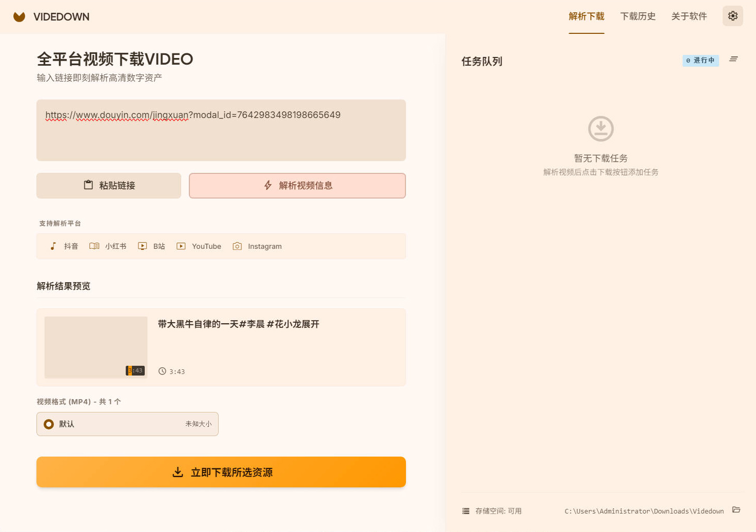Image resolution: width=756 pixels, height=532 pixels.
Task: Click the 暂无下载任务 message
Action: pyautogui.click(x=600, y=158)
